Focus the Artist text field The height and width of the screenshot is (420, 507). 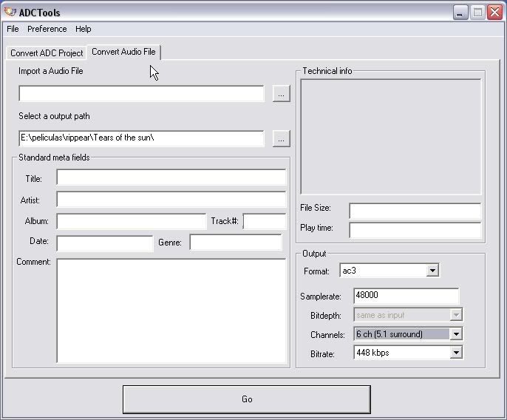point(171,200)
